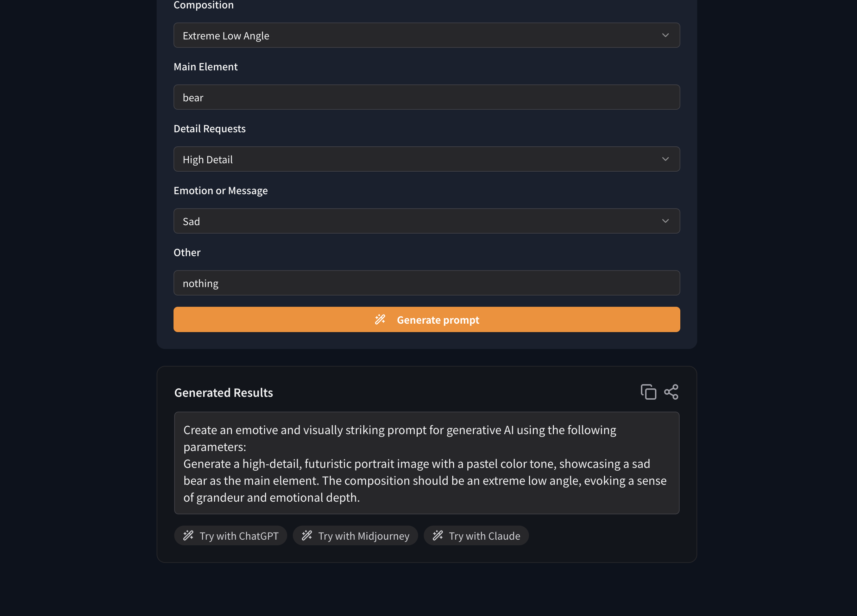This screenshot has height=616, width=857.
Task: Try the prompt with Claude
Action: tap(476, 535)
